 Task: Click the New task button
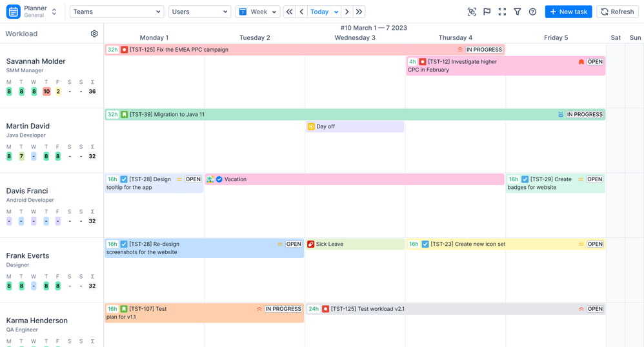click(x=569, y=12)
